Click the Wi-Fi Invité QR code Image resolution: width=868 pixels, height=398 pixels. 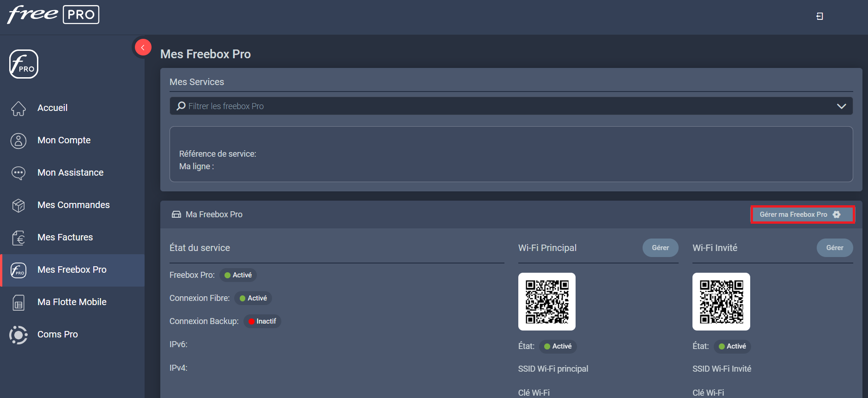point(721,302)
